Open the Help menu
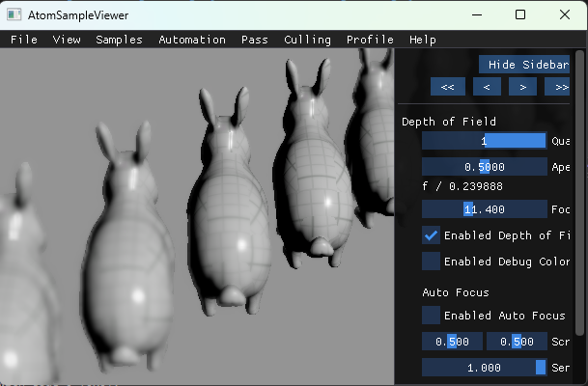Screen dimensions: 588x386 pyautogui.click(x=422, y=40)
